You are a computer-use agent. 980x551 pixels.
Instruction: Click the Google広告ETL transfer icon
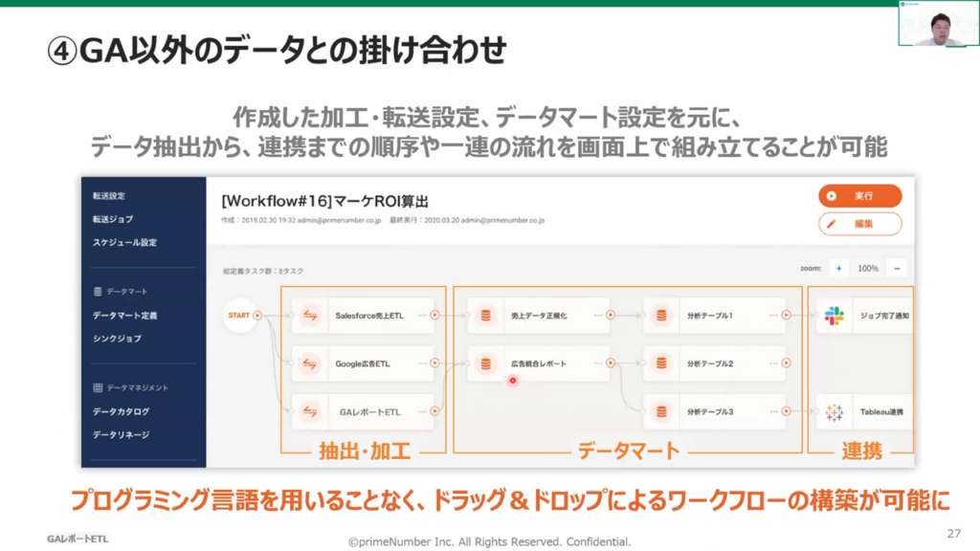pyautogui.click(x=310, y=364)
